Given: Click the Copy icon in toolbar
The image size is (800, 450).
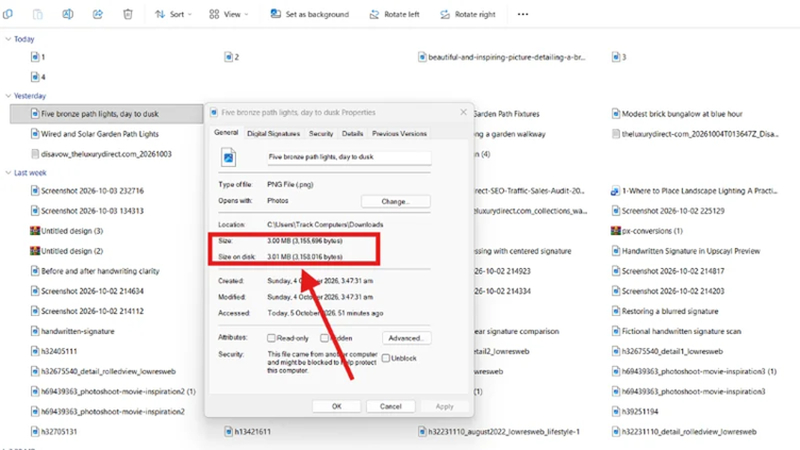Looking at the screenshot, I should (x=8, y=14).
